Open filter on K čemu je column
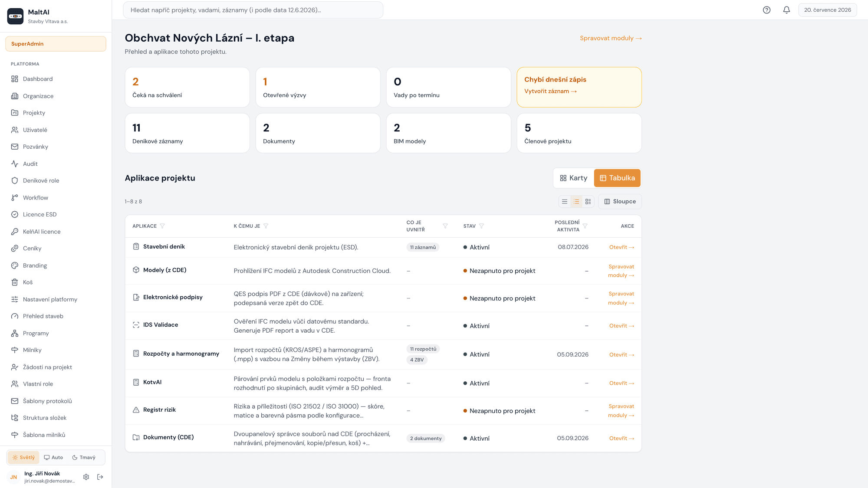868x488 pixels. click(266, 226)
